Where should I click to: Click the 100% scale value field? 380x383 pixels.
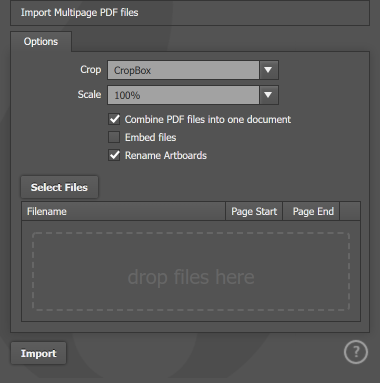[183, 95]
